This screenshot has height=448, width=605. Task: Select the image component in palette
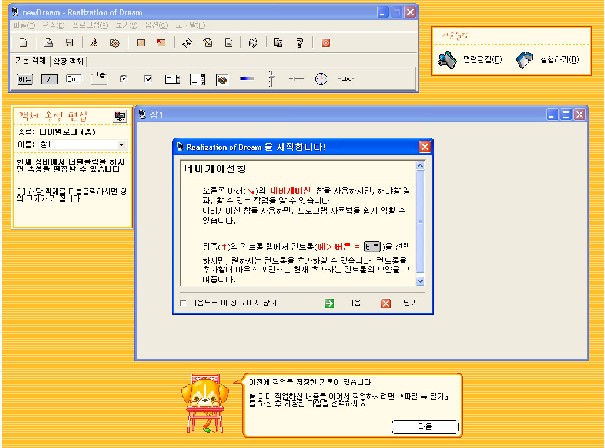click(x=221, y=78)
